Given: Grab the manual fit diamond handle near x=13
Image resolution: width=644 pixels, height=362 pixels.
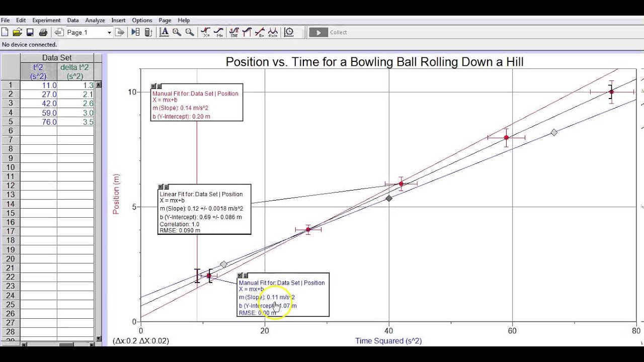Looking at the screenshot, I should click(224, 264).
